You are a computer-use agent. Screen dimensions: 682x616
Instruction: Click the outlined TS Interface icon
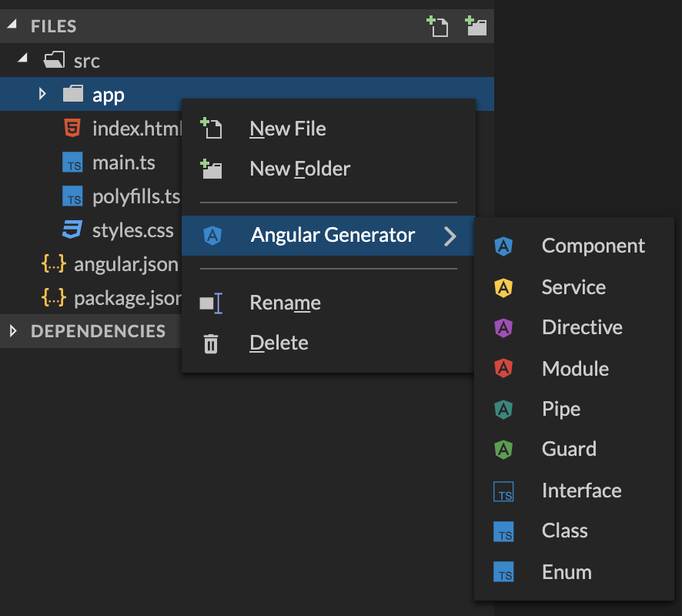(x=503, y=491)
